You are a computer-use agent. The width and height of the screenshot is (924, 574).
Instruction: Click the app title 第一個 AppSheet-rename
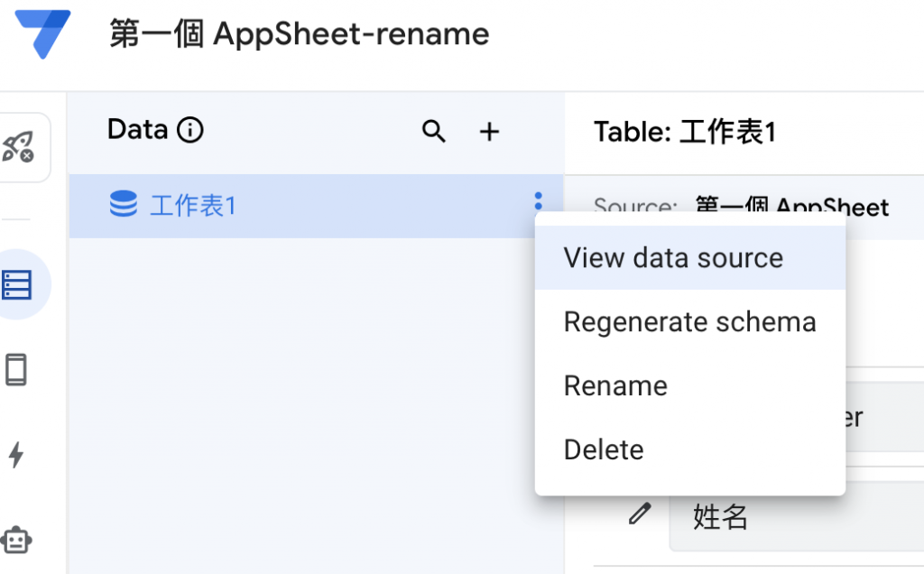[x=300, y=33]
